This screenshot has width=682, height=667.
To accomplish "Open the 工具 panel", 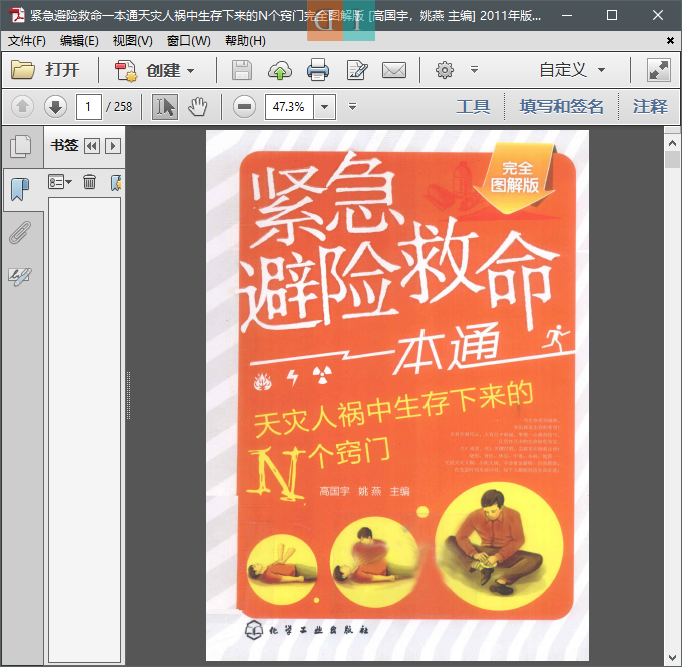I will tap(473, 106).
